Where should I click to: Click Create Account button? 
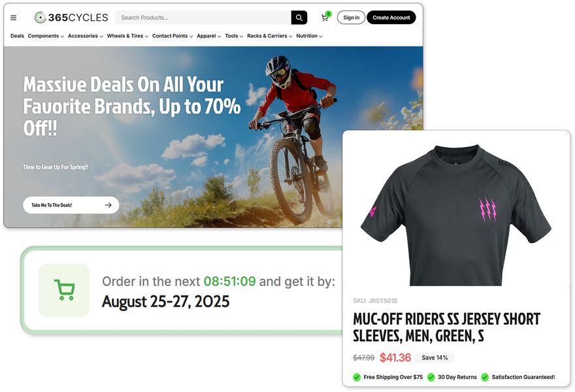[x=391, y=18]
